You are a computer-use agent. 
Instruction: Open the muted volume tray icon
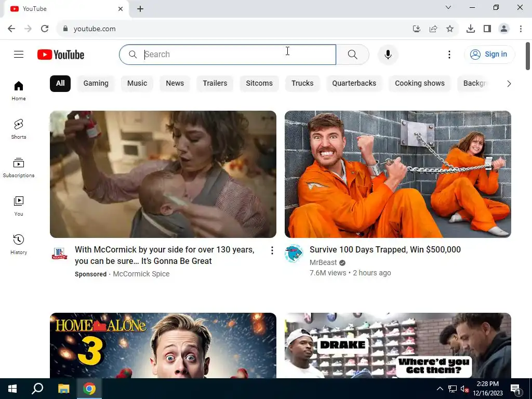(464, 389)
